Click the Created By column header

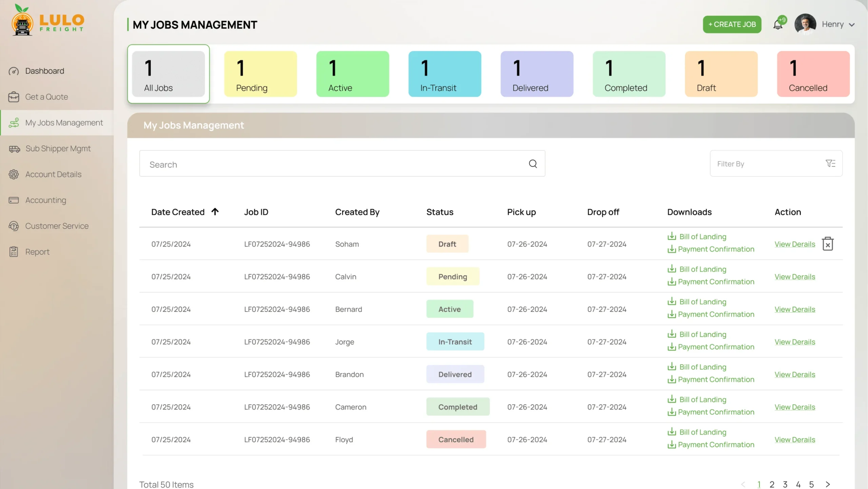[357, 212]
